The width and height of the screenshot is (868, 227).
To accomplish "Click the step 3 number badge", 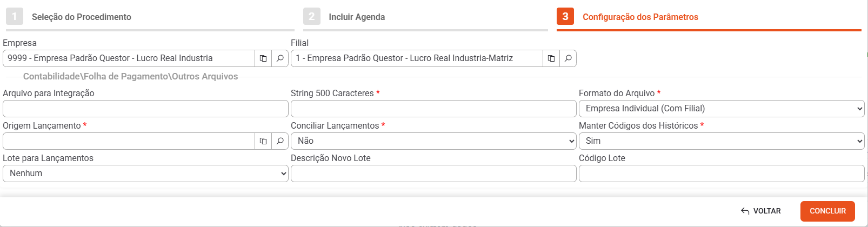I will click(565, 16).
